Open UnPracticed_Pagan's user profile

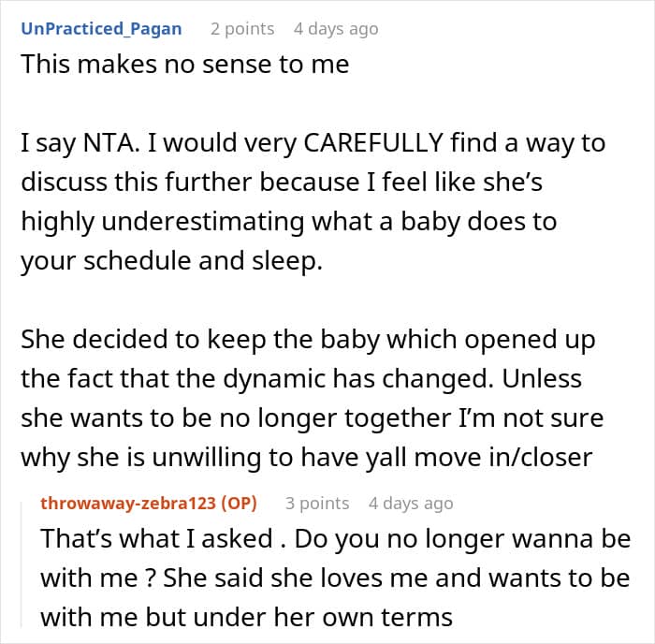[101, 29]
